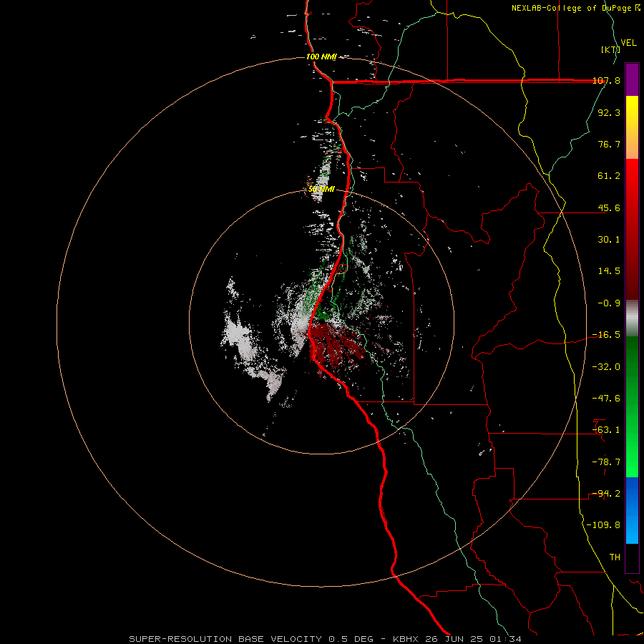
Task: Click the -47.6 legend value
Action: click(607, 399)
